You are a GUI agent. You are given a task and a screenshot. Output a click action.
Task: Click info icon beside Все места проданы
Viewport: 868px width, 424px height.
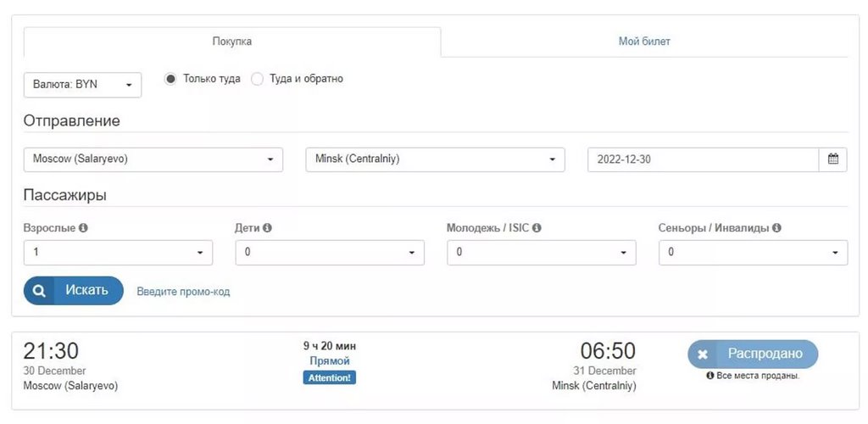pos(709,376)
